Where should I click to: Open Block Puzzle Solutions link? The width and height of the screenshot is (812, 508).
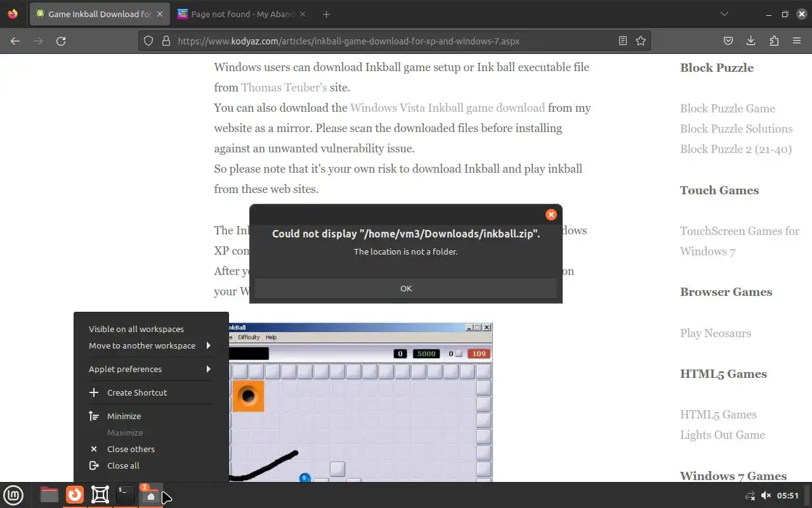[x=737, y=129]
